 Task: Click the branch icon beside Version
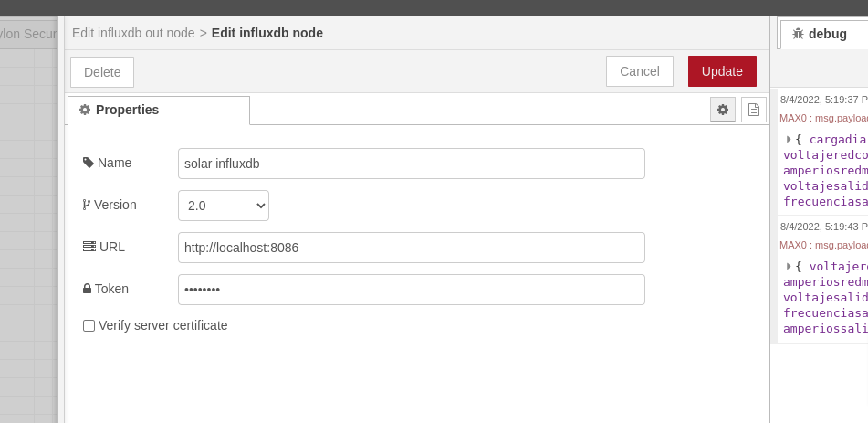click(x=87, y=206)
